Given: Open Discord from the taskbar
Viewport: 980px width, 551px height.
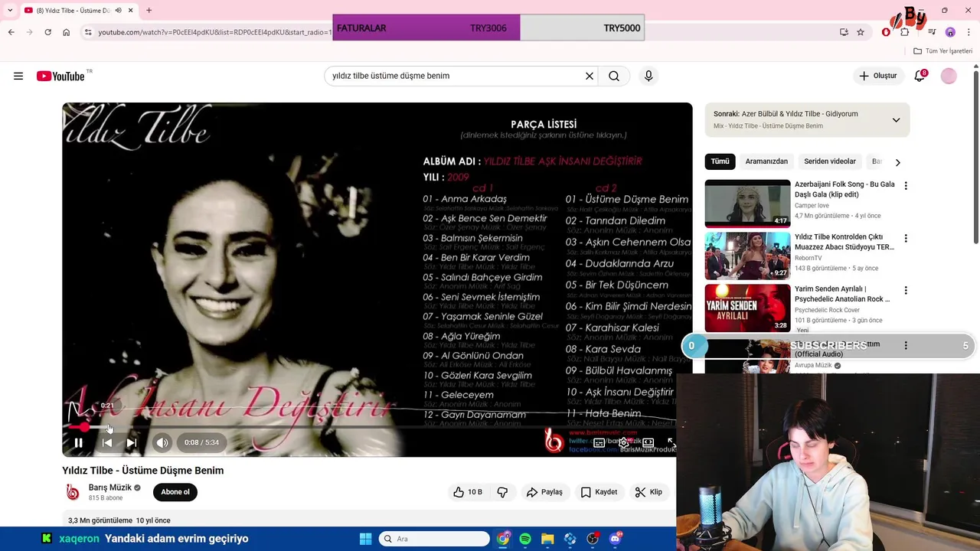Looking at the screenshot, I should (616, 539).
